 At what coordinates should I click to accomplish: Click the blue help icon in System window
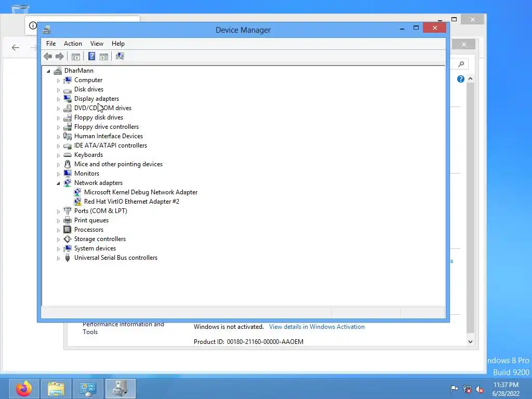(460, 79)
